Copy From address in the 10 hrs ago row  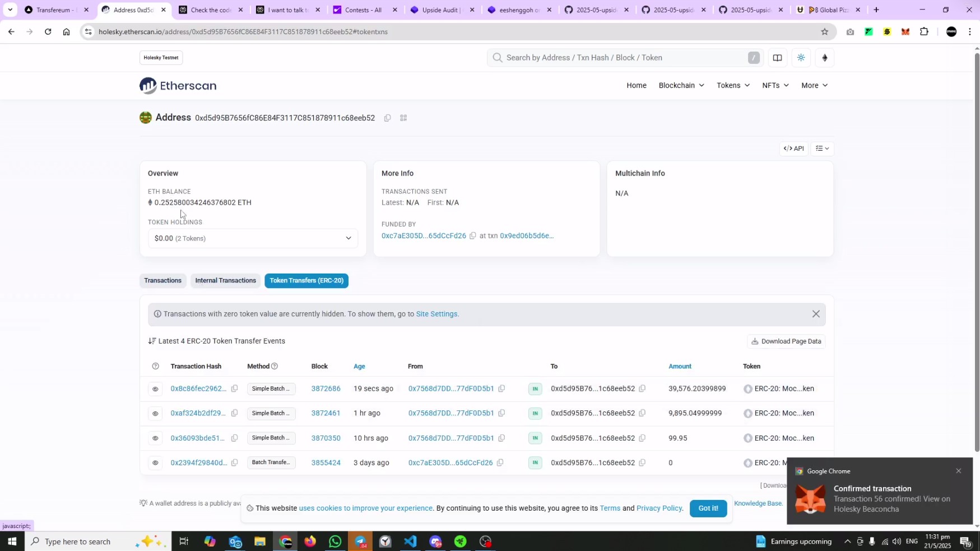click(501, 438)
